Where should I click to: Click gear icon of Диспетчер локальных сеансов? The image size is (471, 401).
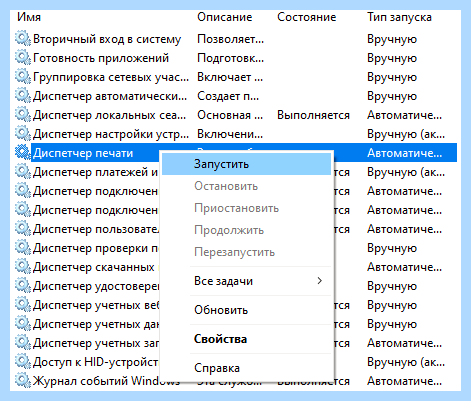pyautogui.click(x=23, y=115)
